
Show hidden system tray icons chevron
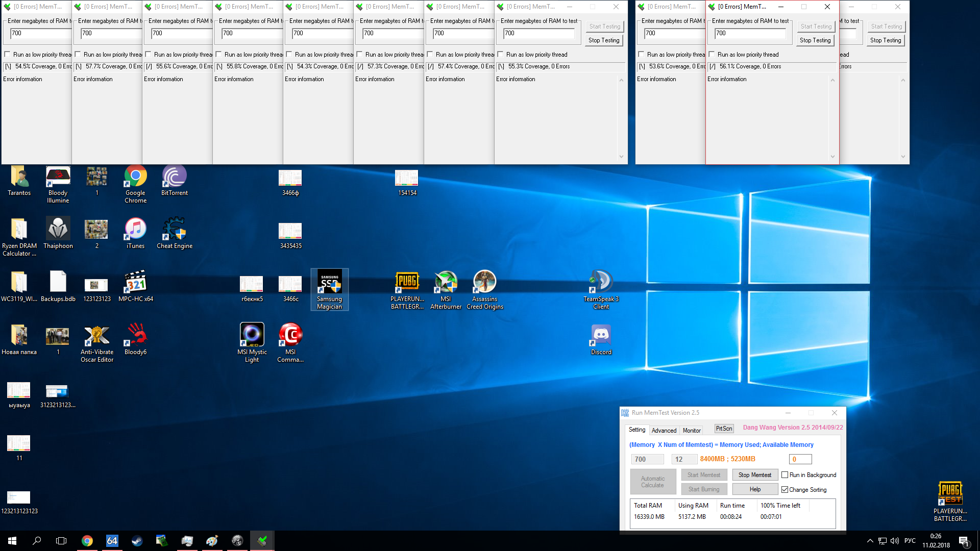pos(870,541)
